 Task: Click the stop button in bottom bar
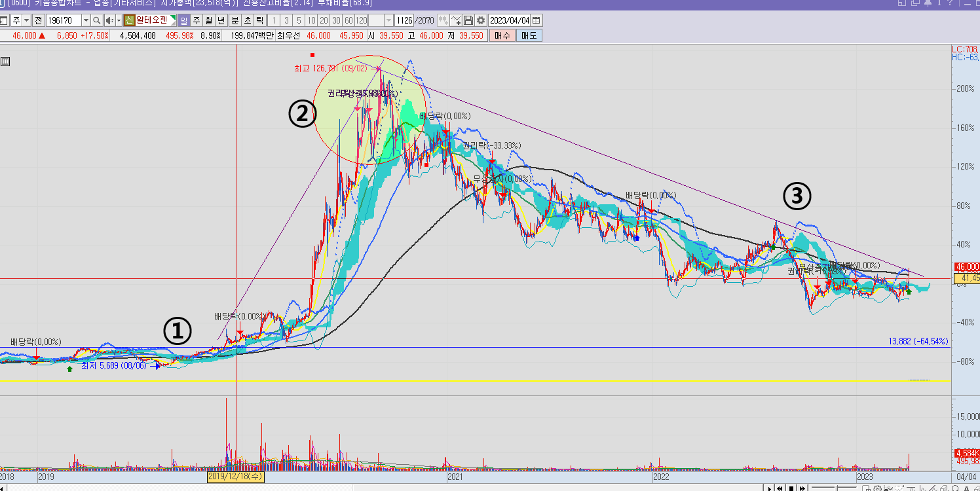791,488
